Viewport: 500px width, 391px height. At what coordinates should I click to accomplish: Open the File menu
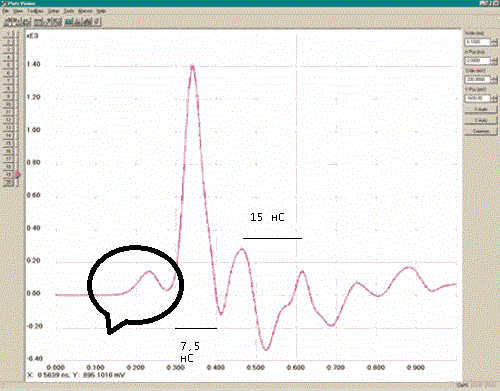point(5,11)
